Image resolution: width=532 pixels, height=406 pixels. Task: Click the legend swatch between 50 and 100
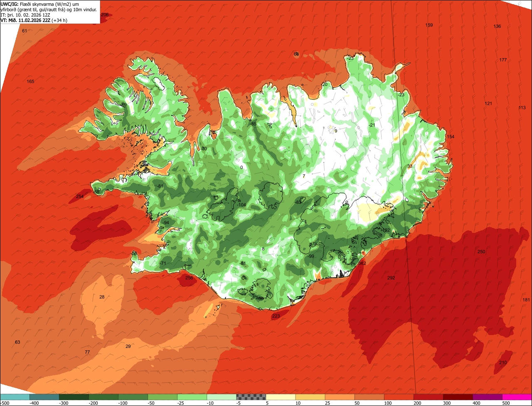point(369,397)
